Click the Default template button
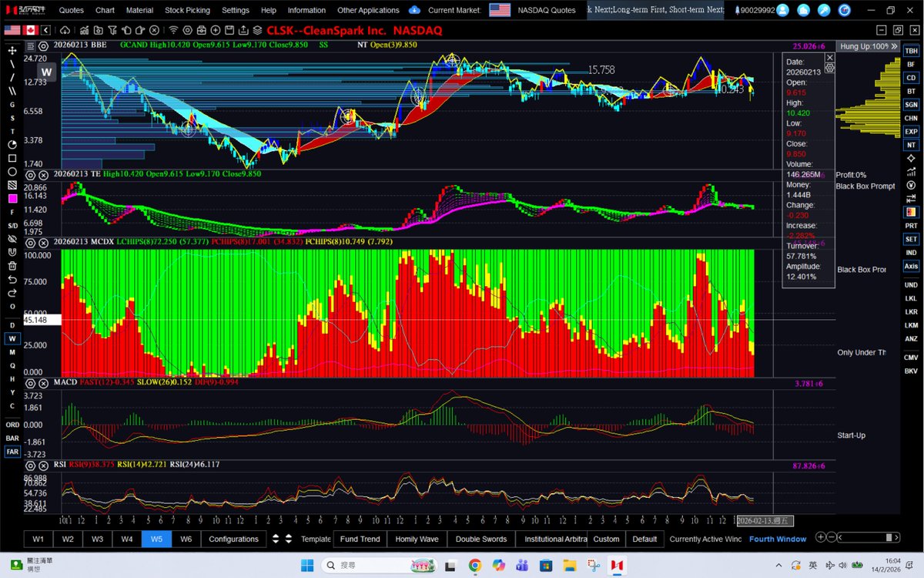The height and width of the screenshot is (578, 924). (x=644, y=539)
